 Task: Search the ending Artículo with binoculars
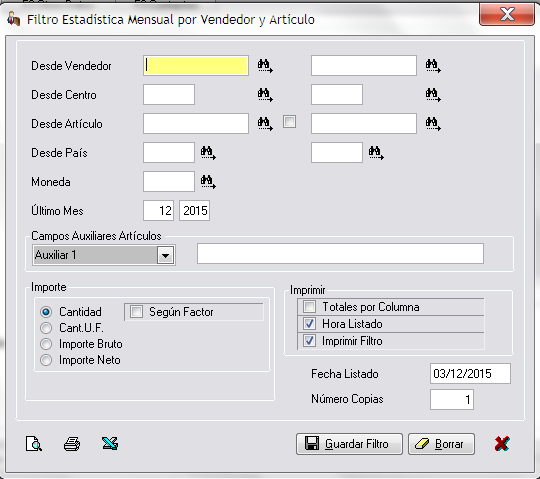pos(433,124)
